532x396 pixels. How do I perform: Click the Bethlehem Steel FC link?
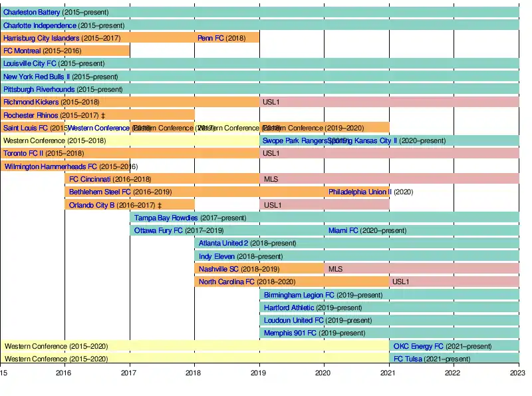point(100,192)
